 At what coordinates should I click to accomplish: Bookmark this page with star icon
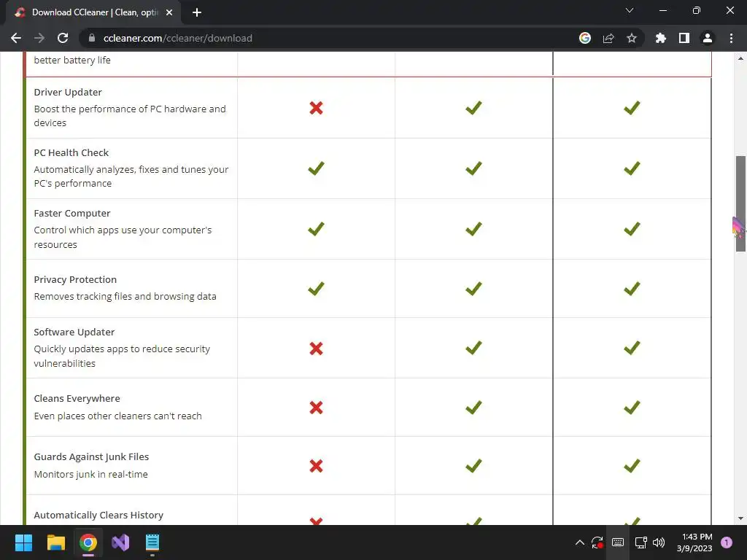pyautogui.click(x=632, y=38)
